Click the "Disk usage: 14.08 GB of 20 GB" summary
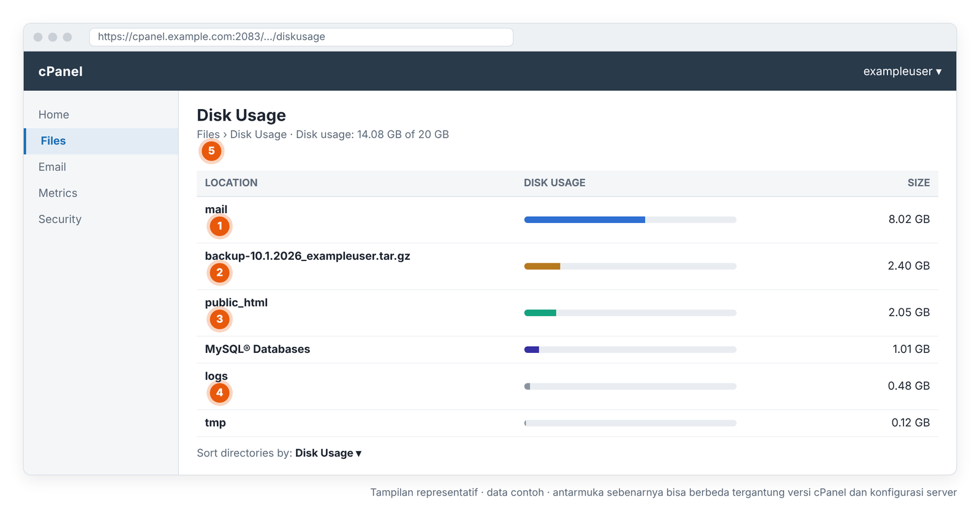The height and width of the screenshot is (522, 980). click(x=372, y=134)
